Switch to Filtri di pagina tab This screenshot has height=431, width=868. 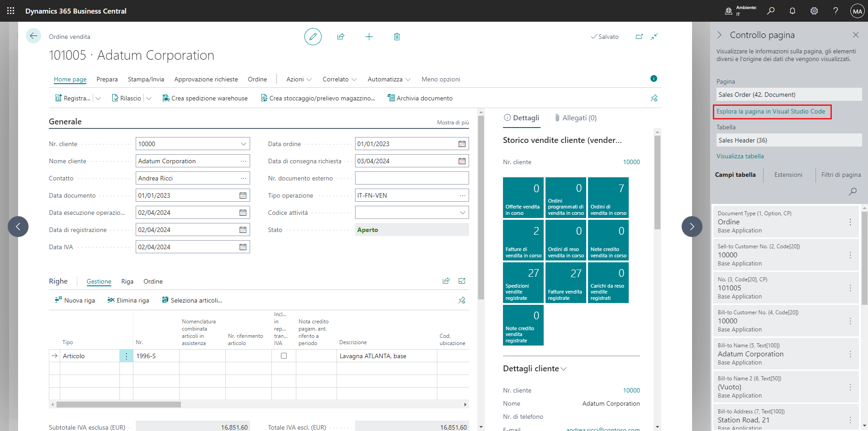tap(841, 175)
